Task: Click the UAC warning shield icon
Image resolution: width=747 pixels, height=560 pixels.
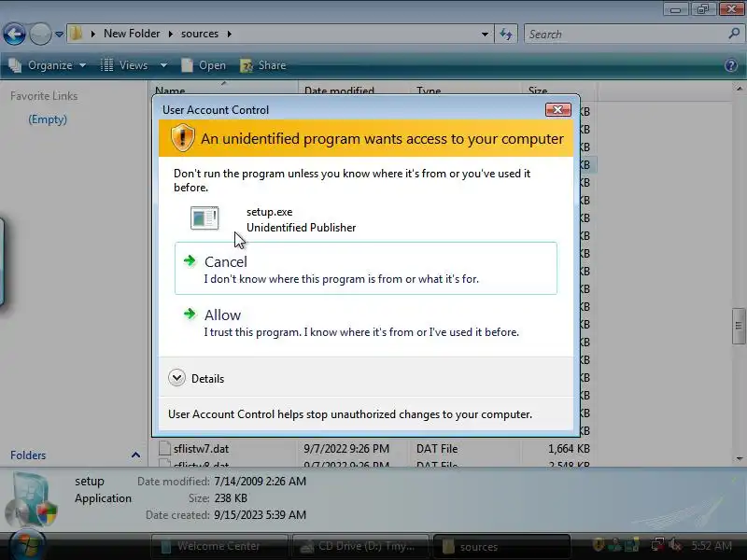Action: (182, 138)
